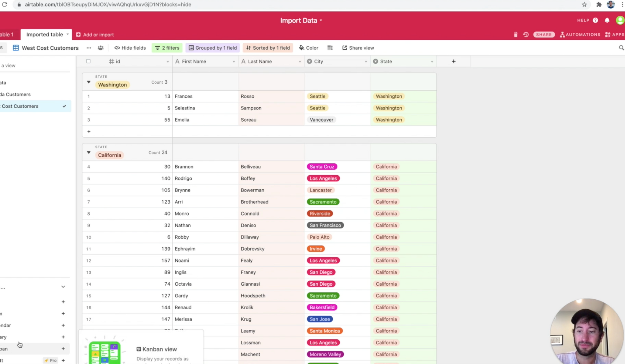Screen dimensions: 625x364
Task: Open the 2 filters menu
Action: click(x=167, y=48)
